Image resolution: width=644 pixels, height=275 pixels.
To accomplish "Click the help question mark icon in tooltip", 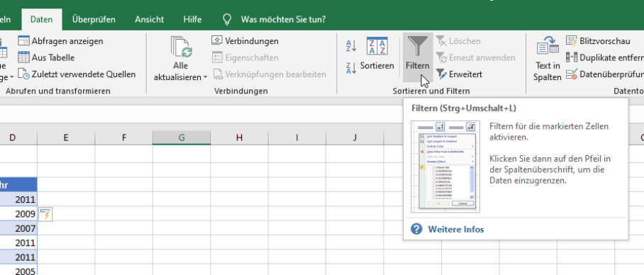I will (416, 229).
